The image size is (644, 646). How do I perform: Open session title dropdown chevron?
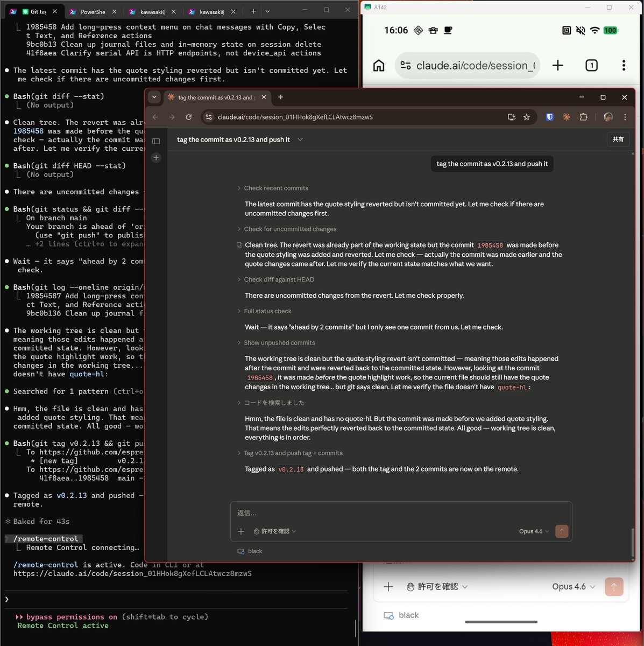[300, 139]
